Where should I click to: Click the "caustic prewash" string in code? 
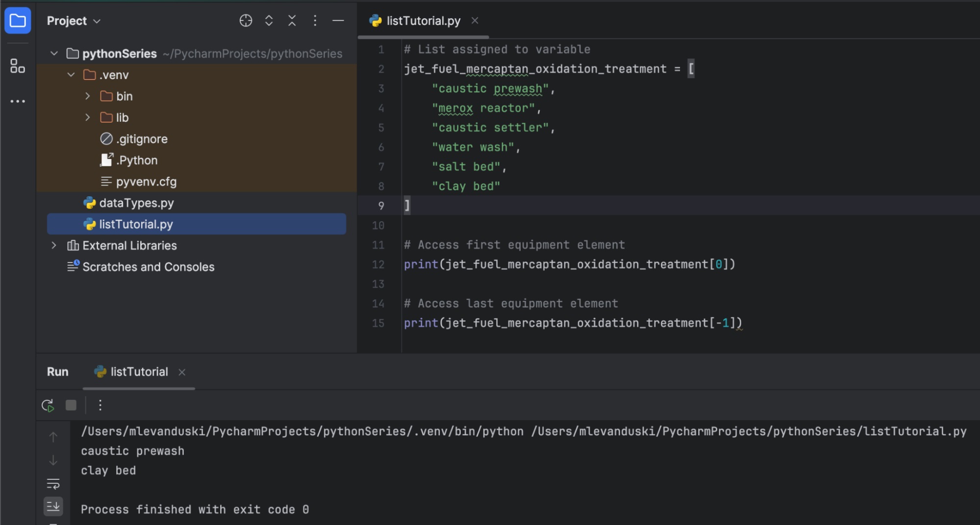[490, 89]
